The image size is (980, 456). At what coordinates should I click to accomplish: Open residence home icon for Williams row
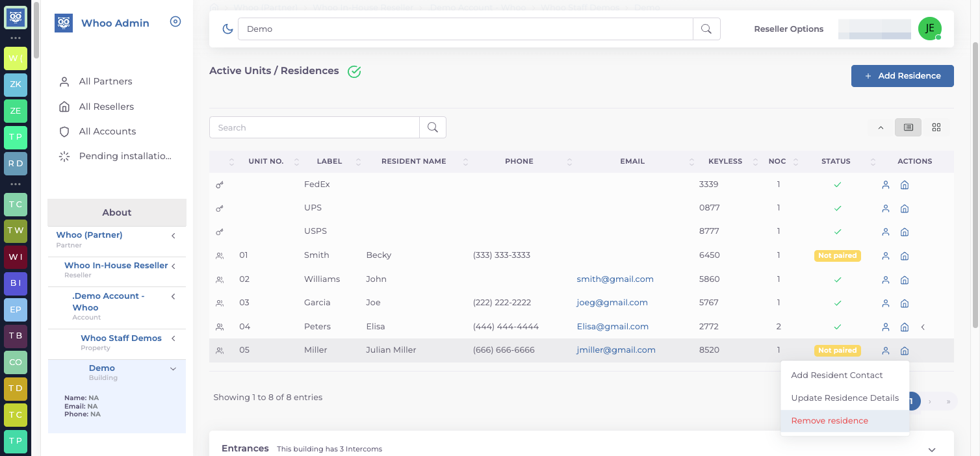pos(904,280)
